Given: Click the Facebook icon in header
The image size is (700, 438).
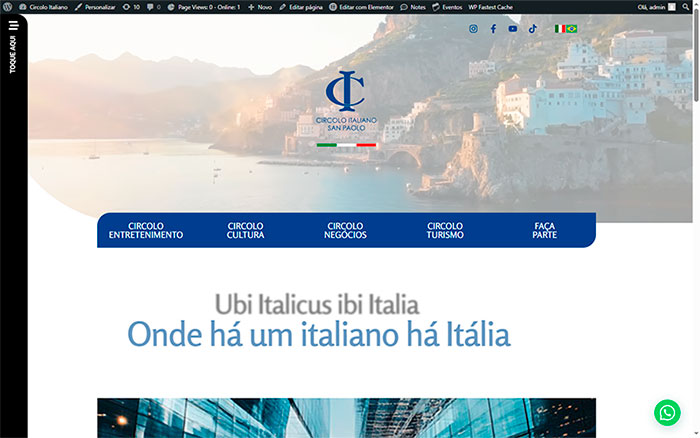Looking at the screenshot, I should (493, 29).
